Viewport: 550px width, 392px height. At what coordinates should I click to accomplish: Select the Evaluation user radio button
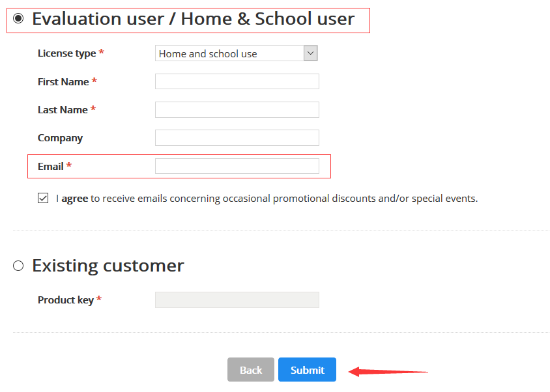point(18,18)
